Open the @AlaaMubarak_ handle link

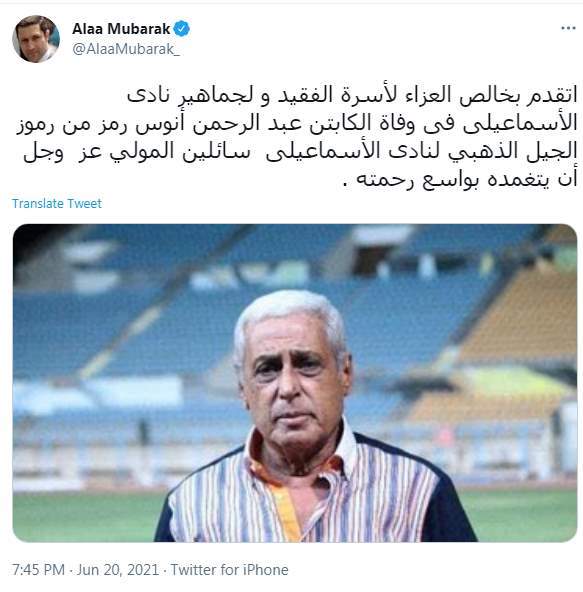click(x=126, y=49)
